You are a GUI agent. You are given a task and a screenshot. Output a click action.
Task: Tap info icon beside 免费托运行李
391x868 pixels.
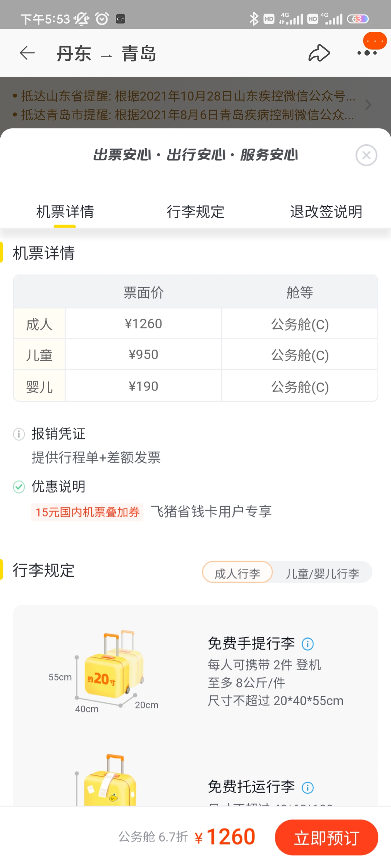click(x=308, y=787)
